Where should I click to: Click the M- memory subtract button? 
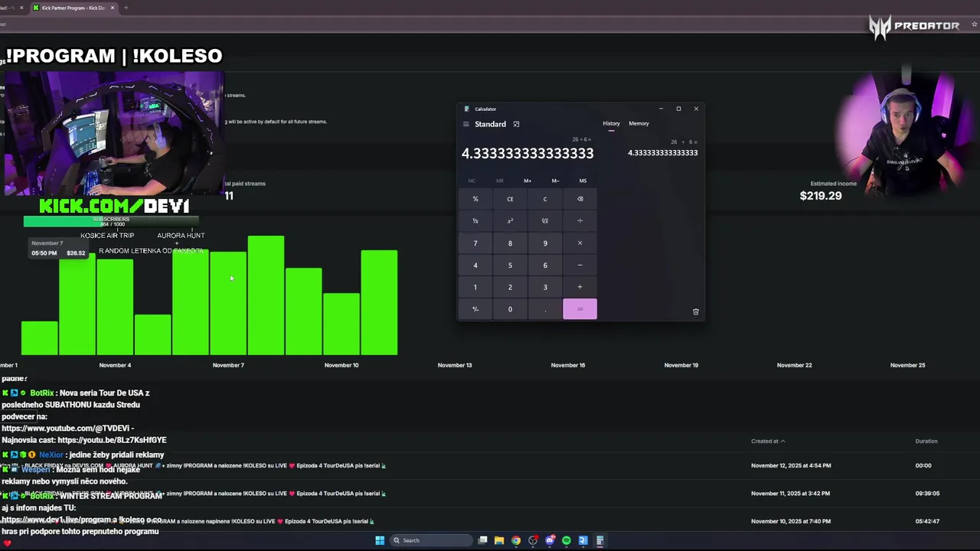tap(555, 181)
